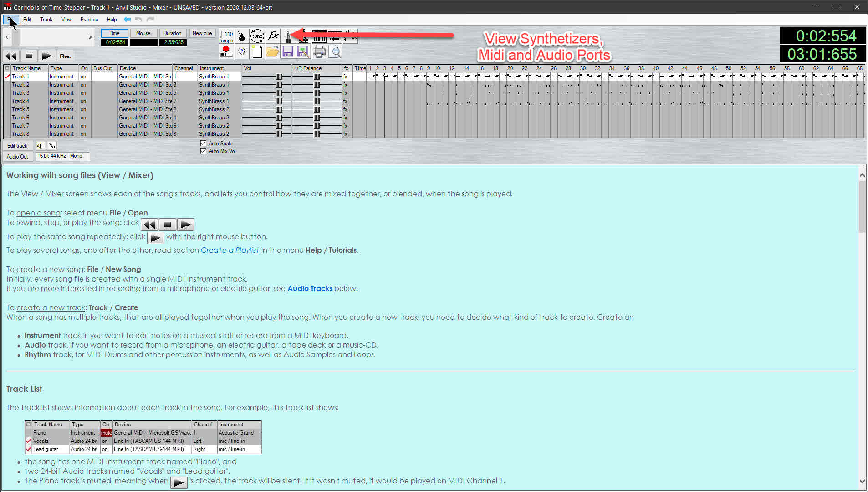Toggle the header checkbox beside Track Name
Viewport: 868px width, 492px height.
coord(7,68)
